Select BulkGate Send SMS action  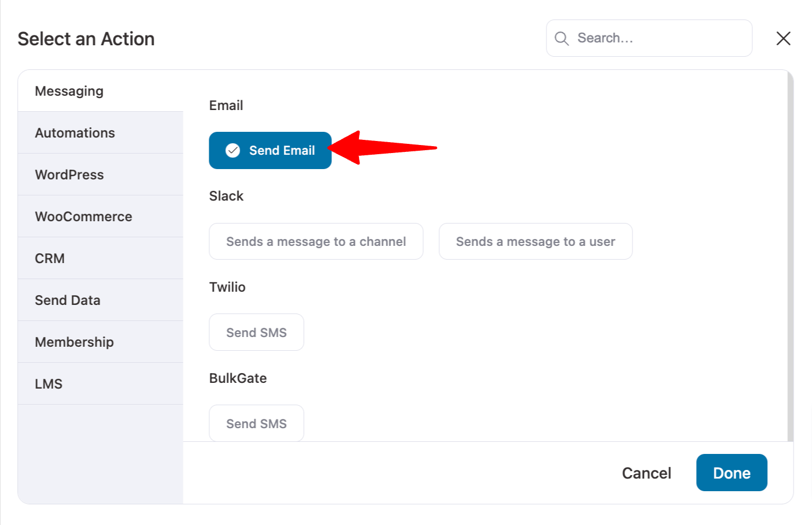(256, 424)
